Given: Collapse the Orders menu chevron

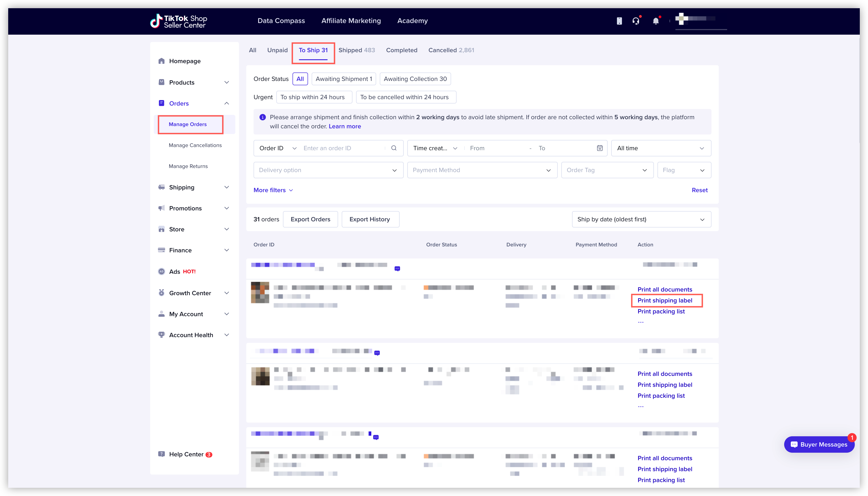Looking at the screenshot, I should (227, 103).
